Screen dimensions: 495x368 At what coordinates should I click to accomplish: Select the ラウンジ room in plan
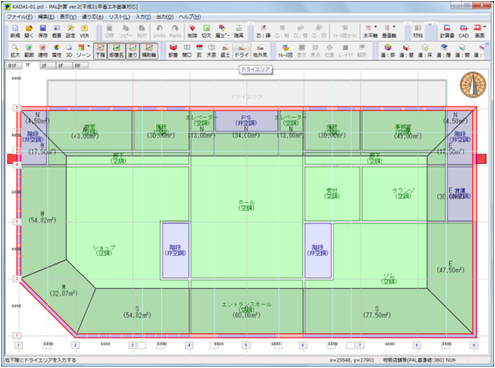[x=403, y=193]
